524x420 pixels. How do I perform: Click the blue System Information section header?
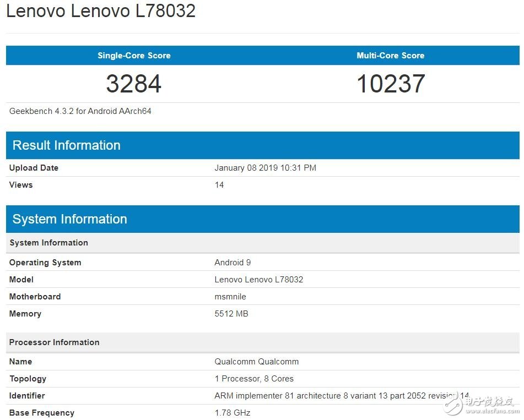69,219
